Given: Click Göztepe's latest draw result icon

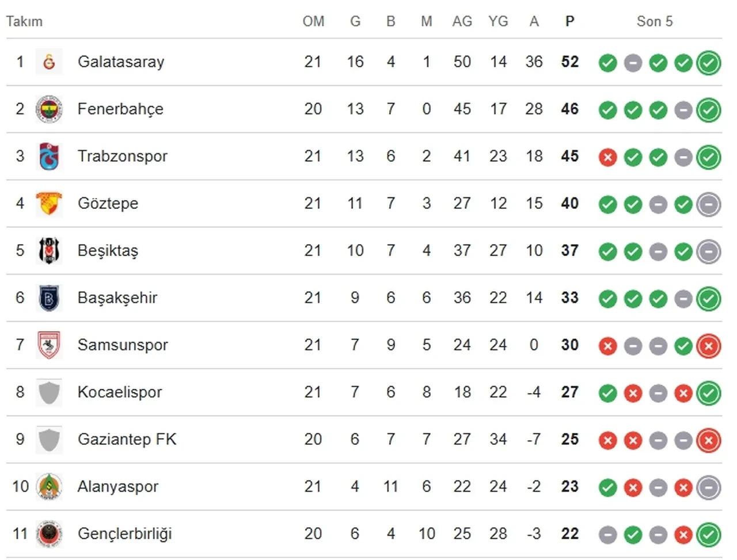Looking at the screenshot, I should (x=708, y=204).
